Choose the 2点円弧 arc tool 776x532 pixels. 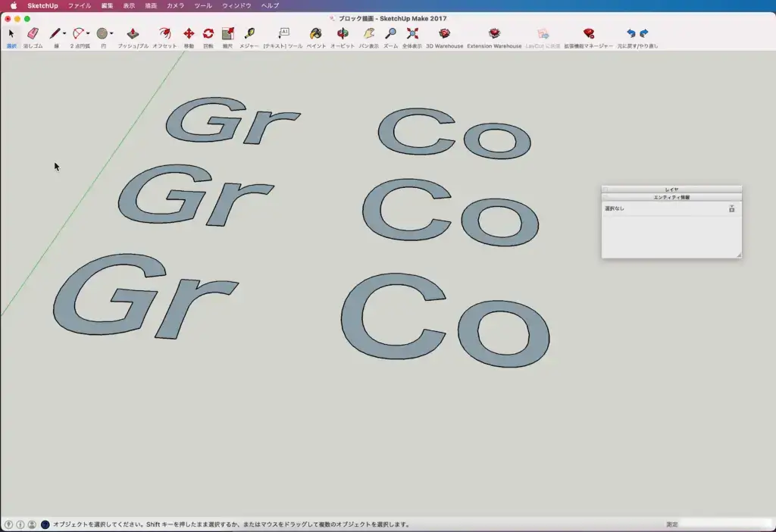click(x=78, y=33)
